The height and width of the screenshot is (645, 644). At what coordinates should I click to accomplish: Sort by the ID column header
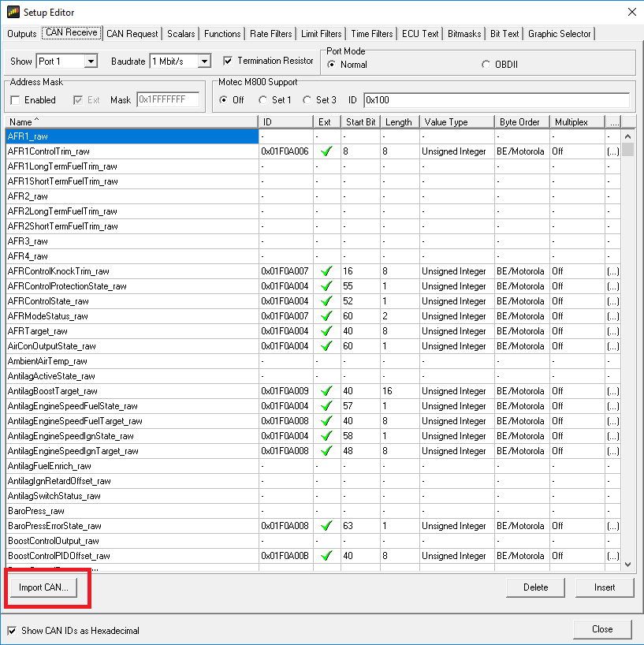286,121
